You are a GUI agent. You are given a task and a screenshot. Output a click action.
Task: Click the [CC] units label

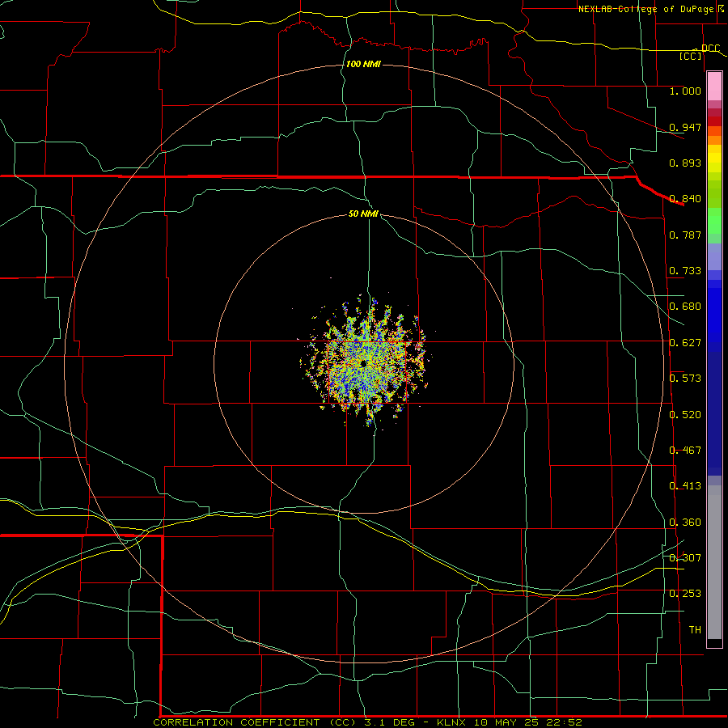coord(691,56)
